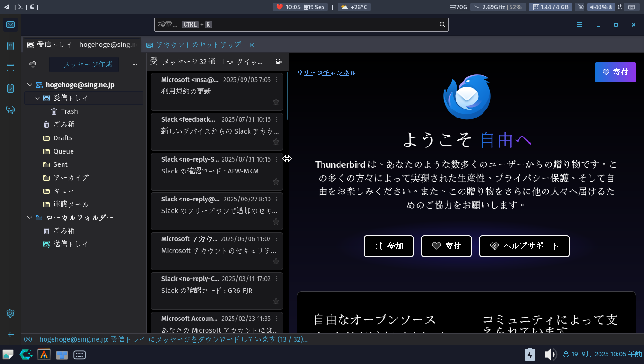Click the 参加 button

(x=389, y=246)
